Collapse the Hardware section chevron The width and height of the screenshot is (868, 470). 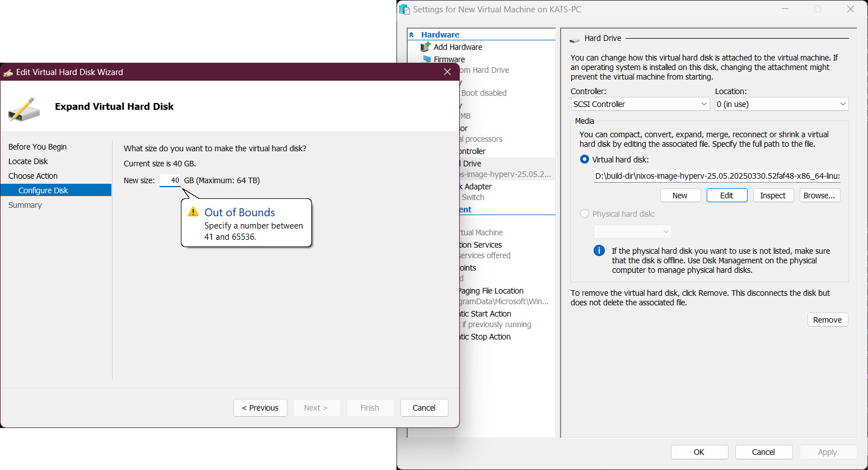pyautogui.click(x=412, y=35)
